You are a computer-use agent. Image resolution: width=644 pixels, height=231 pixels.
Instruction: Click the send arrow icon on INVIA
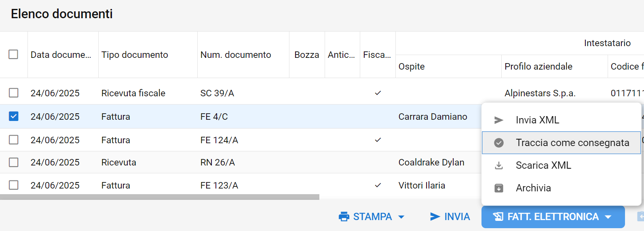435,217
